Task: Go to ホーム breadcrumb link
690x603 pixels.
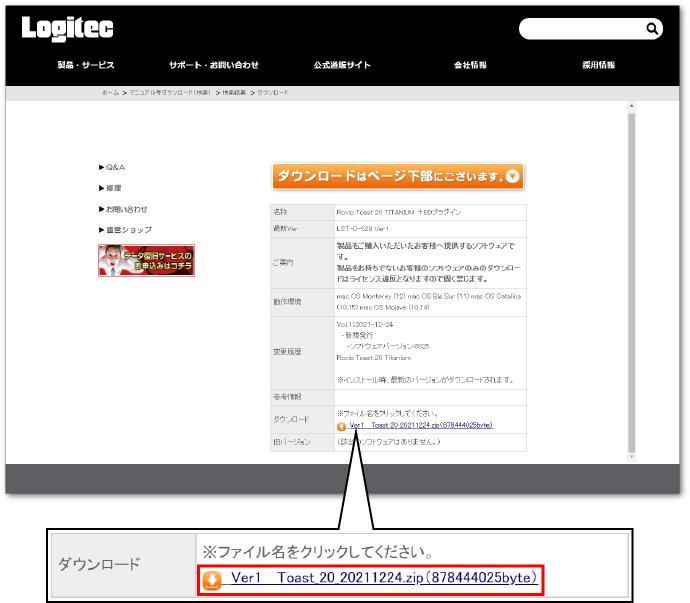Action: tap(110, 93)
